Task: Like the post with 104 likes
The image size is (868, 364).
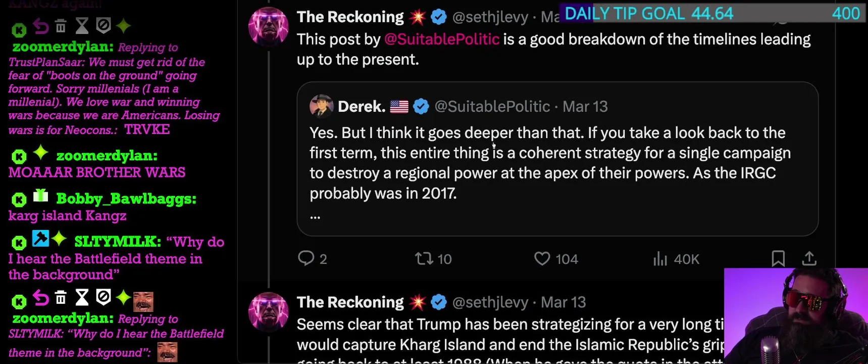Action: [542, 259]
